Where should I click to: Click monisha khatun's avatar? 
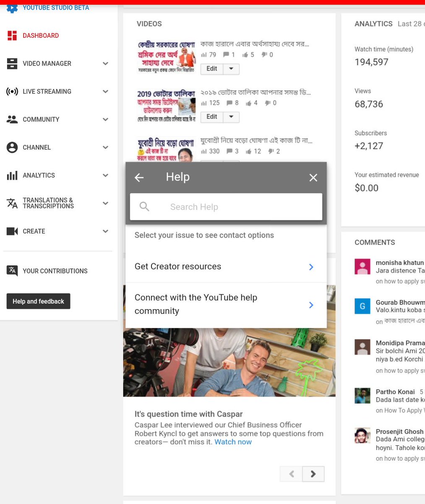click(362, 266)
